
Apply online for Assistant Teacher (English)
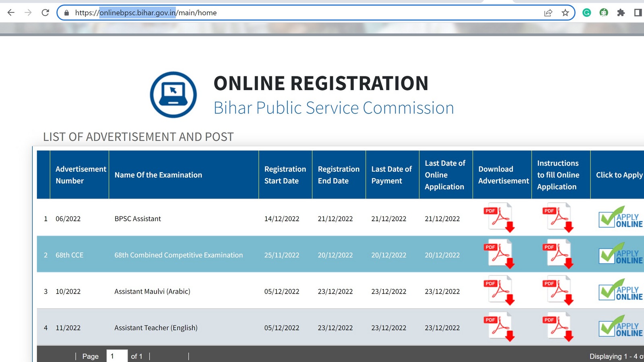pos(621,326)
